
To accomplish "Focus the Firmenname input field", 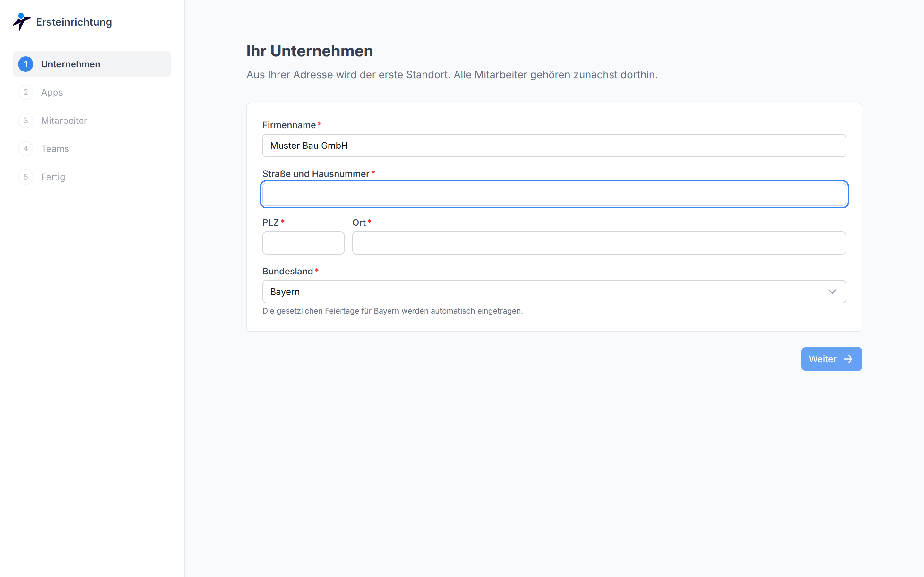I will (x=554, y=146).
